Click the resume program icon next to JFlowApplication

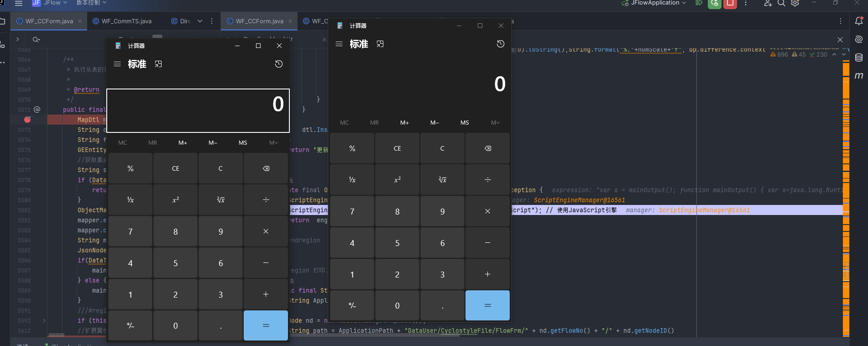(699, 3)
